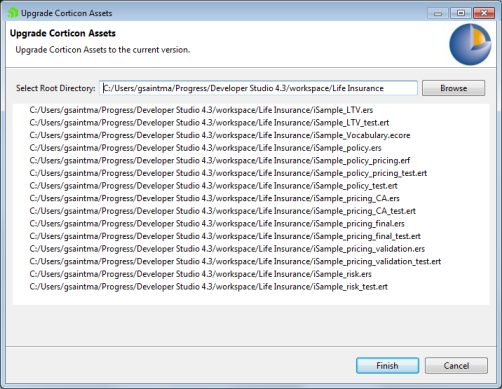The height and width of the screenshot is (389, 502).
Task: Select the iSample_pricing_final_test.ert file path
Action: pos(225,236)
